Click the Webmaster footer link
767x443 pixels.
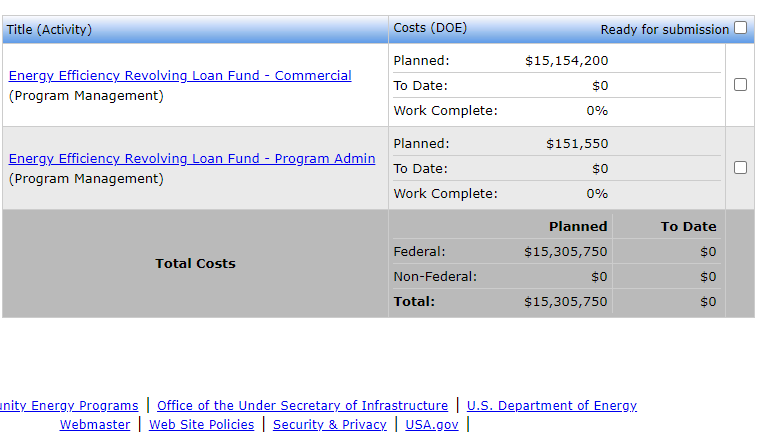click(95, 425)
